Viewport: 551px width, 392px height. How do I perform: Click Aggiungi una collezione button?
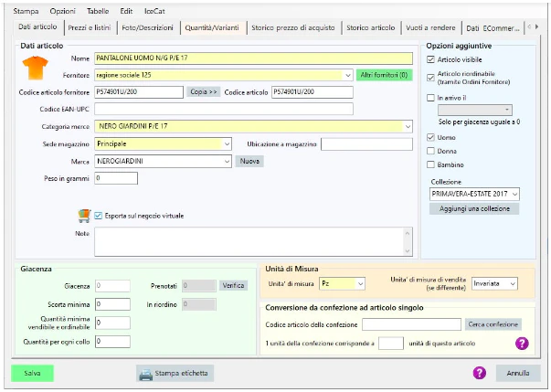pos(474,208)
